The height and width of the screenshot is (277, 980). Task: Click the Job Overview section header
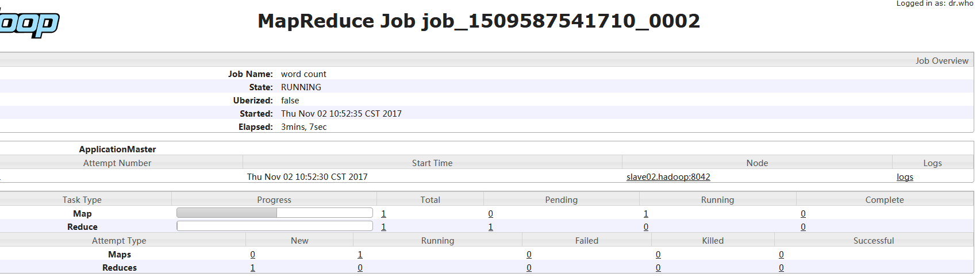pos(941,61)
